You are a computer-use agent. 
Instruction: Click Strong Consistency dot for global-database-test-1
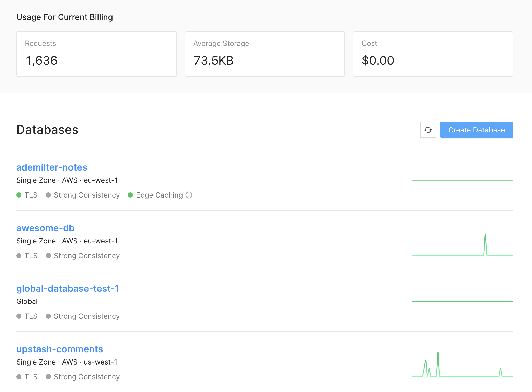click(x=48, y=316)
